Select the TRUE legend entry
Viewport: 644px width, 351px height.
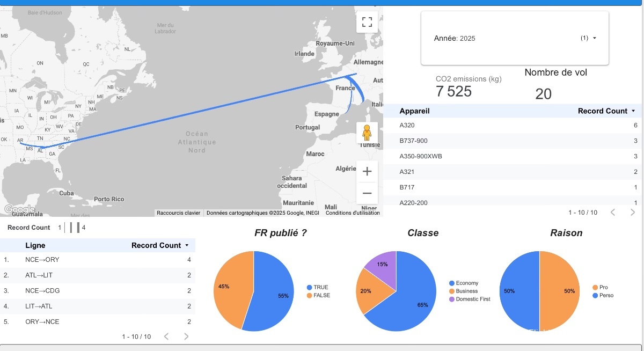320,288
